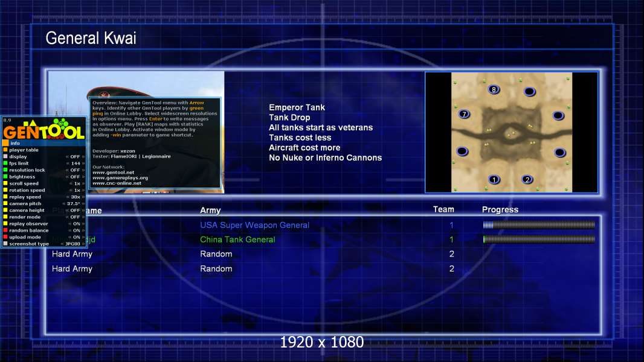This screenshot has width=644, height=362.
Task: Click the yellow square beside rotation speed
Action: (5, 190)
